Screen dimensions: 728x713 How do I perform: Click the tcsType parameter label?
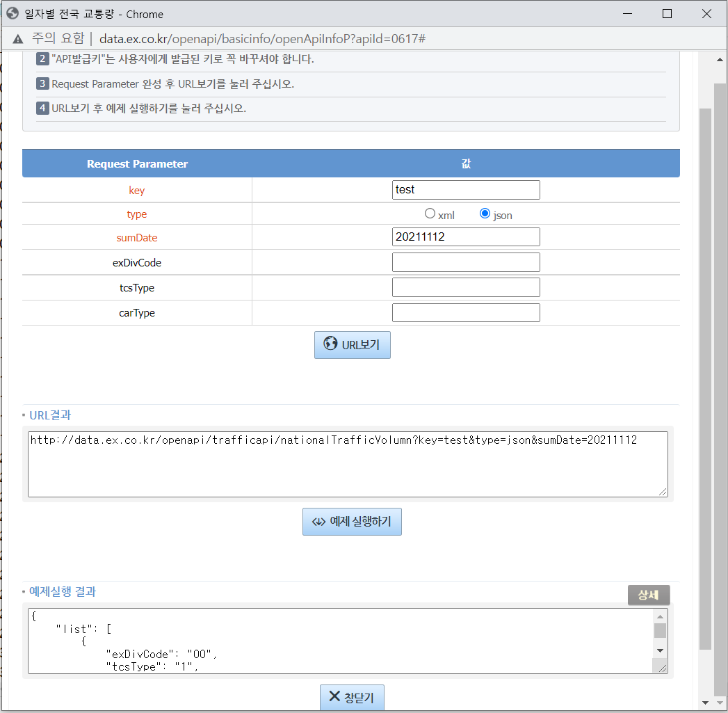(x=137, y=288)
